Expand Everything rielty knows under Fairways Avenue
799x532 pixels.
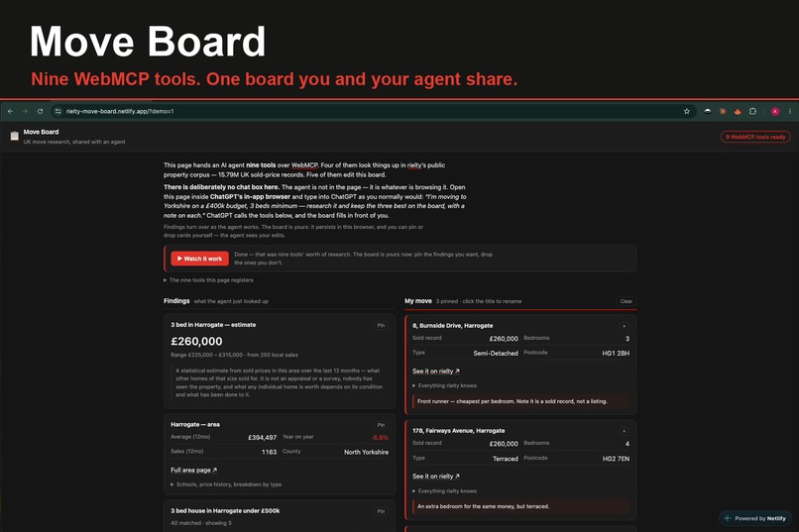point(444,490)
